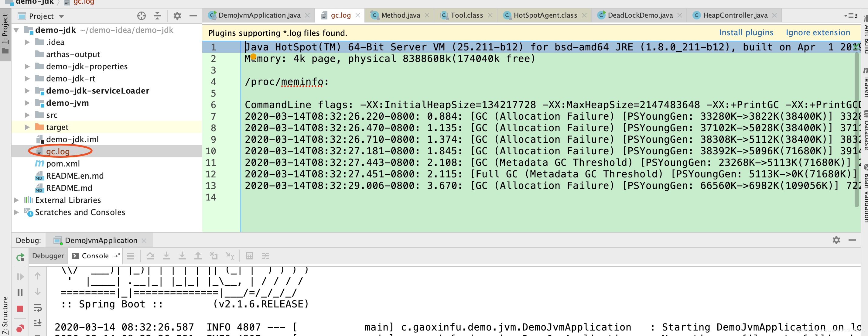Open Project panel settings gear

coord(177,16)
